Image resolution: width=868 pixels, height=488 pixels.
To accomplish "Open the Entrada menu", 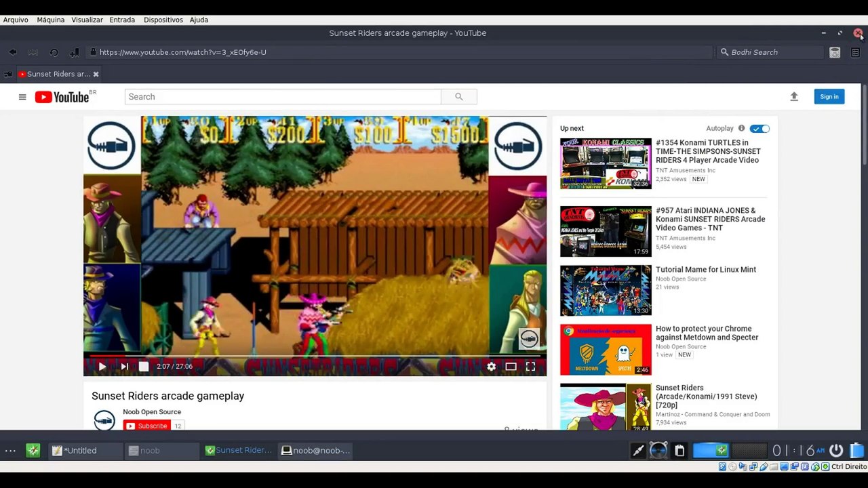I will coord(122,20).
